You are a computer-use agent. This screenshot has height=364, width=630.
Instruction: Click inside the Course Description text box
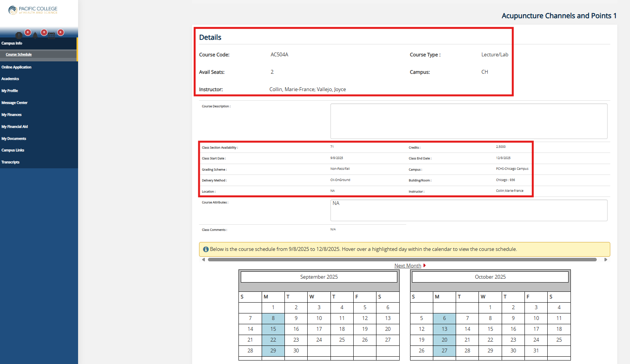tap(468, 121)
